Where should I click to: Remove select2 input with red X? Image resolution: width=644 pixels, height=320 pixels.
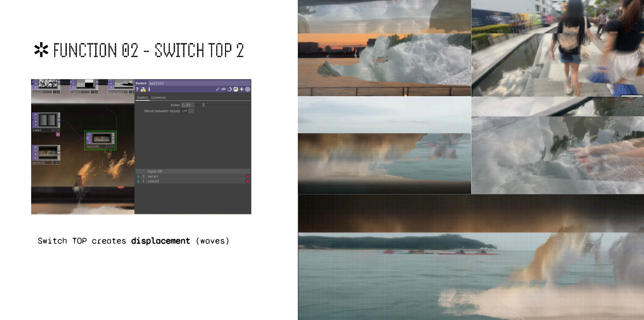point(247,181)
